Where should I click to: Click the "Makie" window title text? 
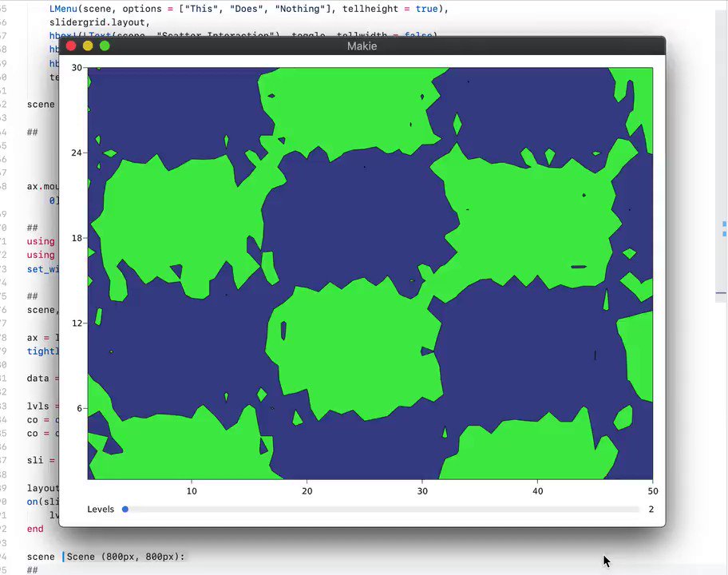coord(362,46)
